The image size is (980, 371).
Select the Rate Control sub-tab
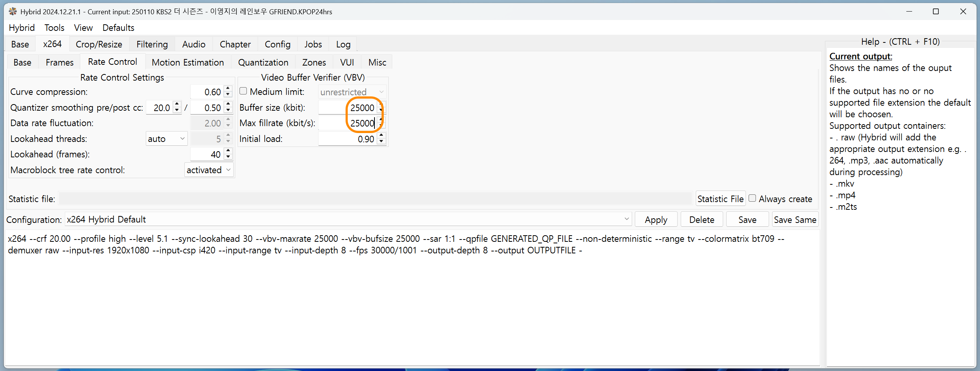pyautogui.click(x=113, y=62)
